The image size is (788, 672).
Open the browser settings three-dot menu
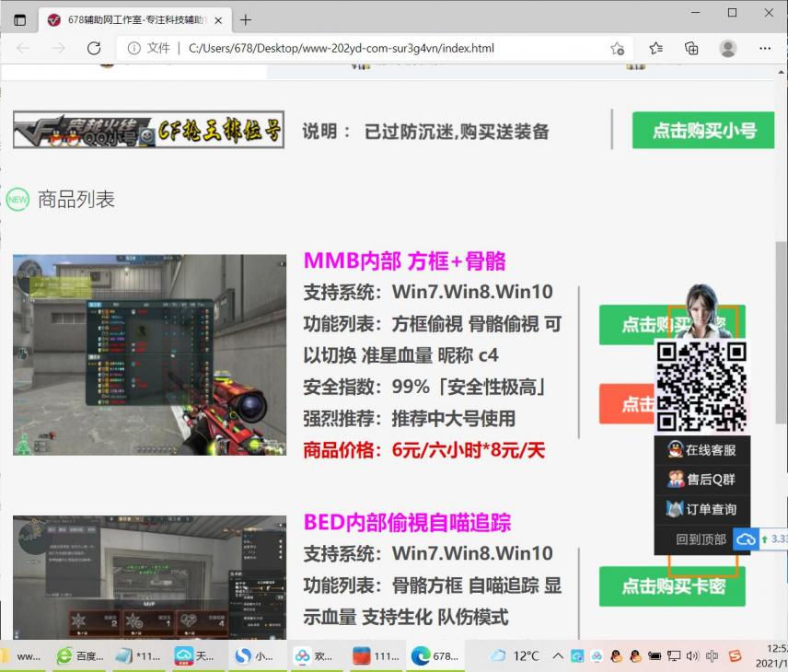pos(766,49)
